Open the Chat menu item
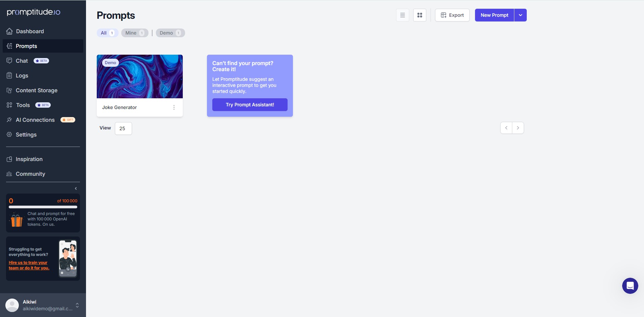Screen dimensions: 644x317 pyautogui.click(x=43, y=61)
